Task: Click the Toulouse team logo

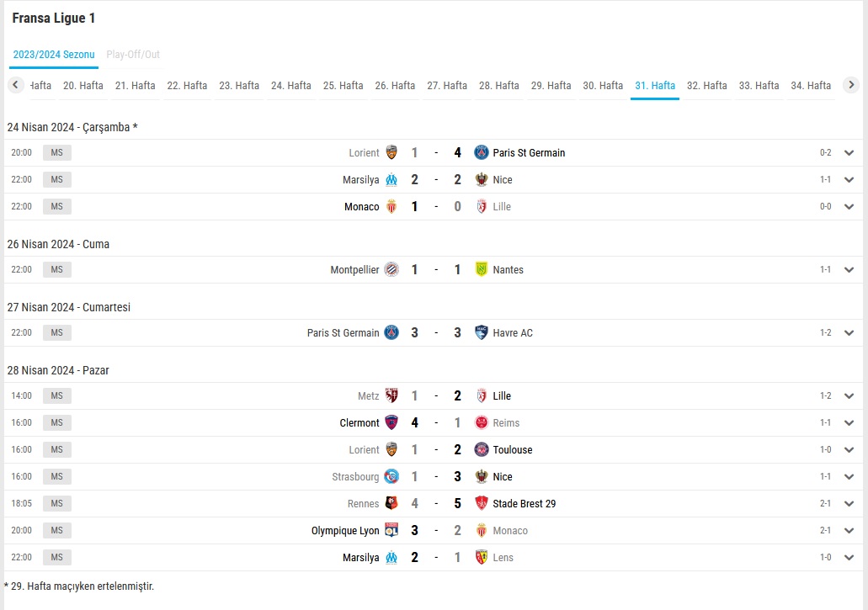Action: (x=482, y=449)
